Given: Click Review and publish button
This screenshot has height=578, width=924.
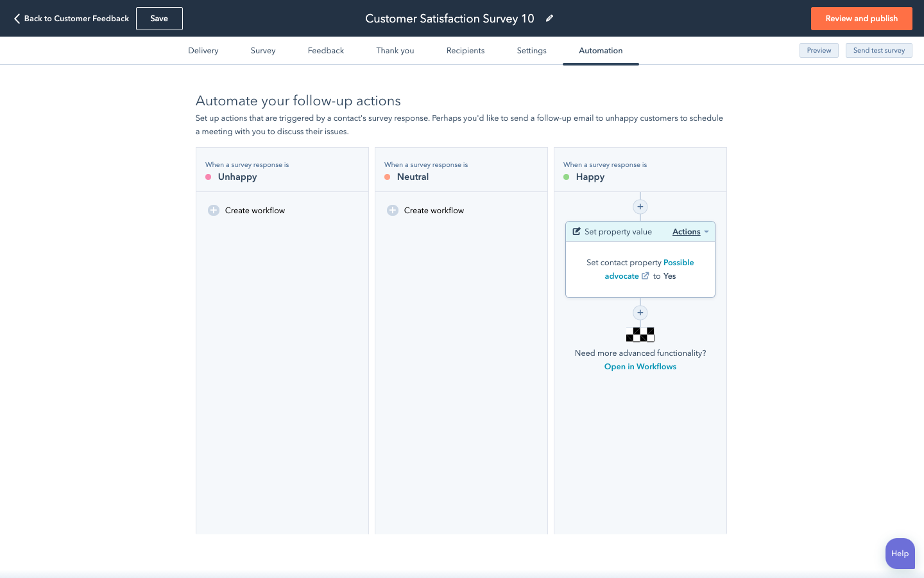Looking at the screenshot, I should [862, 19].
